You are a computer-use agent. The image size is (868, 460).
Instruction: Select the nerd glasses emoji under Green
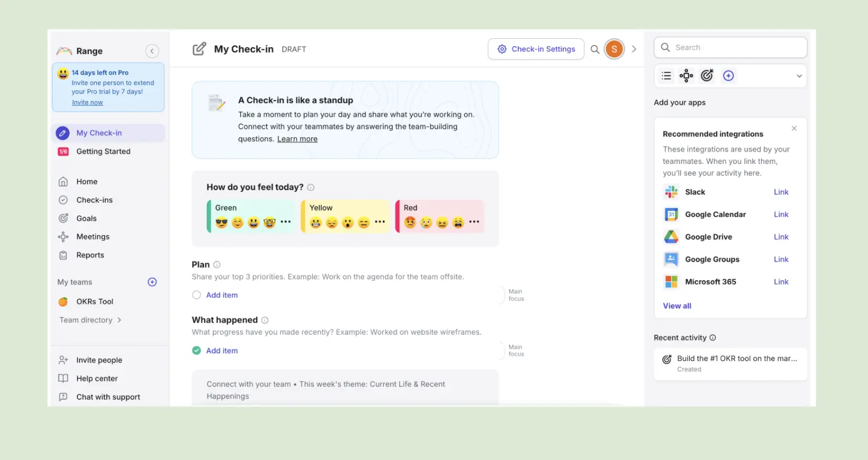270,222
